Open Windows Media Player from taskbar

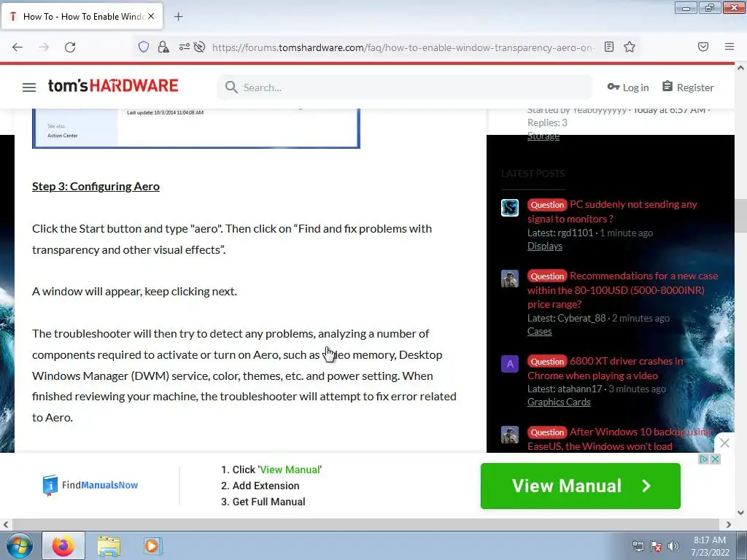152,545
